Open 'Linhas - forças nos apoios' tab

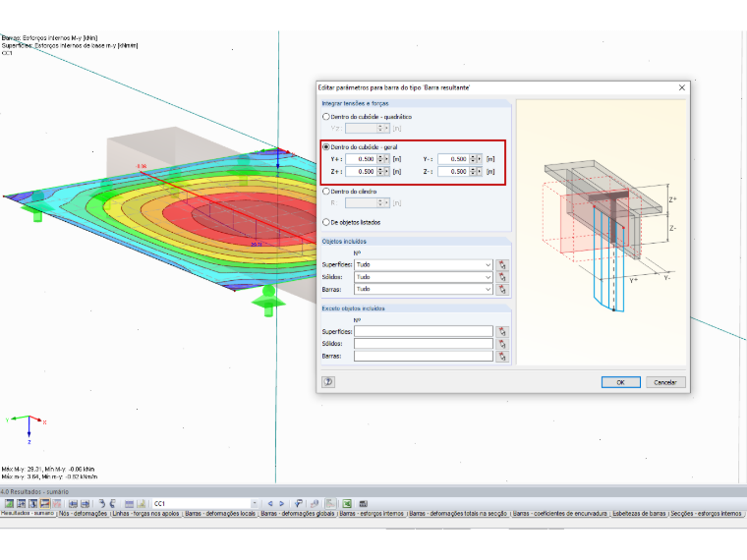coord(145,513)
